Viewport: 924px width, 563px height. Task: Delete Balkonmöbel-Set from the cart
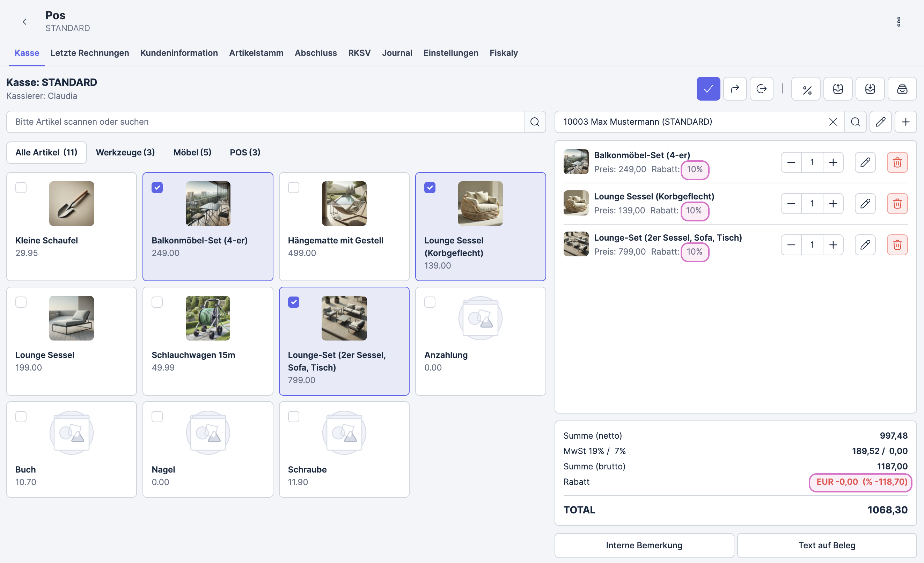tap(897, 162)
